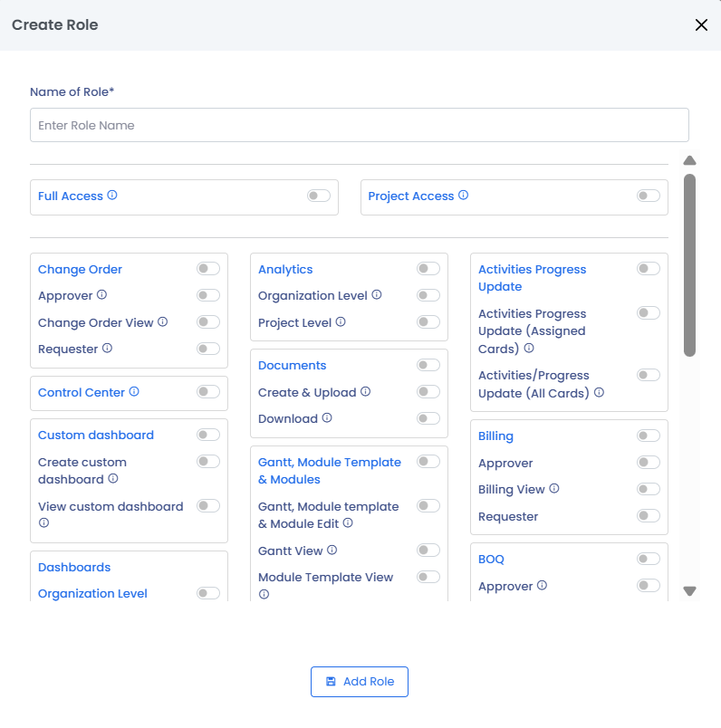The width and height of the screenshot is (721, 728).
Task: Click the Control Center info icon
Action: pyautogui.click(x=134, y=392)
